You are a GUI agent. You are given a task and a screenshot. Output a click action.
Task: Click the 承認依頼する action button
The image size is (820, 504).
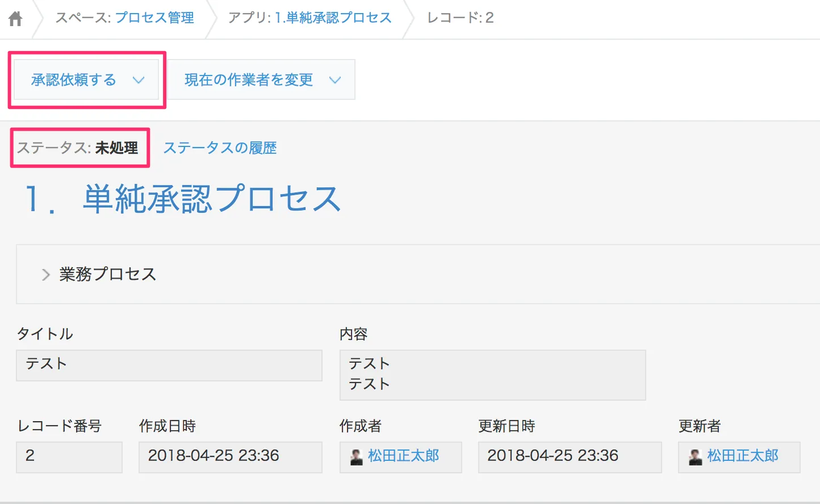click(86, 80)
